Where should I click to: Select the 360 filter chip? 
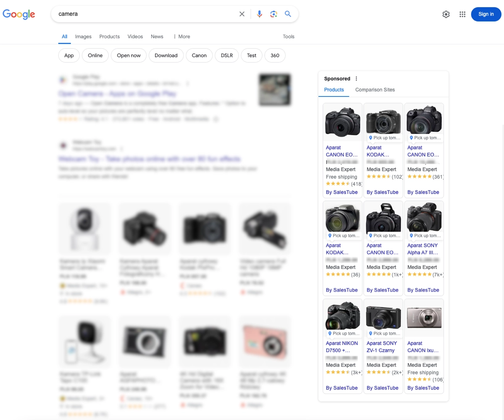pyautogui.click(x=275, y=55)
